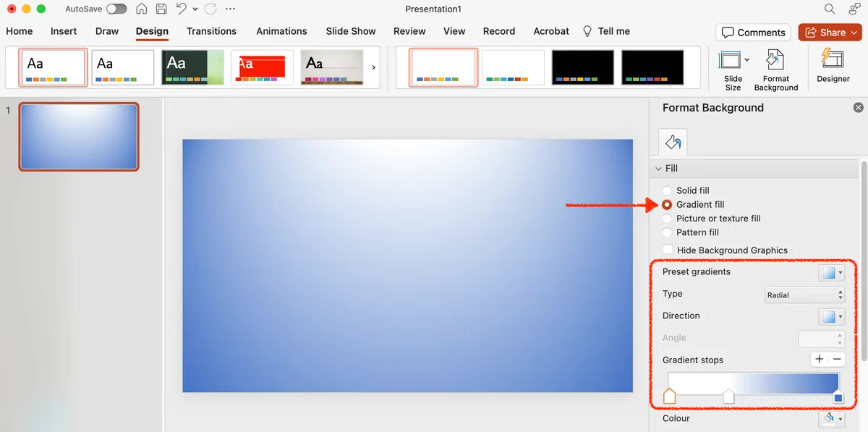Screen dimensions: 868x432
Task: Click the Redo arrow icon
Action: (x=210, y=9)
